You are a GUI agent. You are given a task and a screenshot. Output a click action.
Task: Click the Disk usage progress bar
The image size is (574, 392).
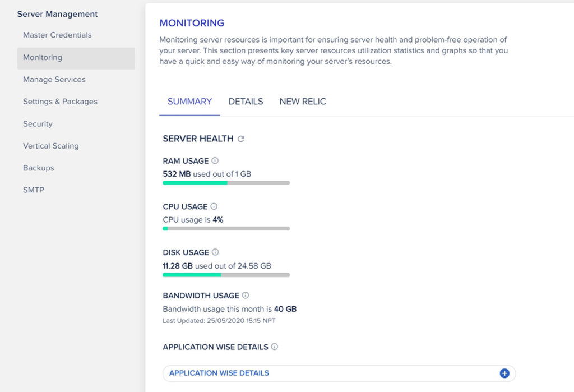click(226, 275)
